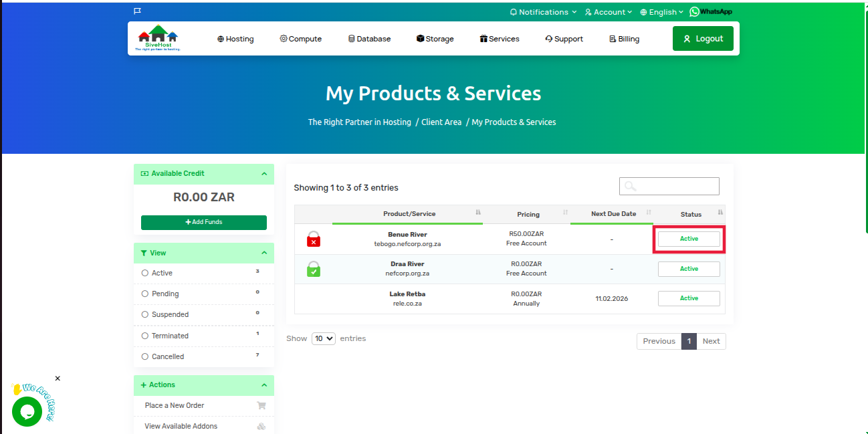Sort by Pricing column arrows
The height and width of the screenshot is (434, 868).
click(x=566, y=213)
